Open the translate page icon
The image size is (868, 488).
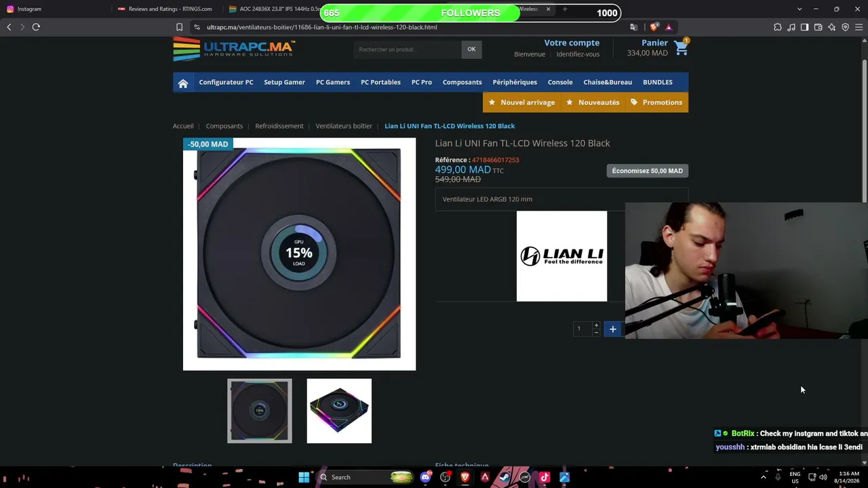tap(633, 27)
